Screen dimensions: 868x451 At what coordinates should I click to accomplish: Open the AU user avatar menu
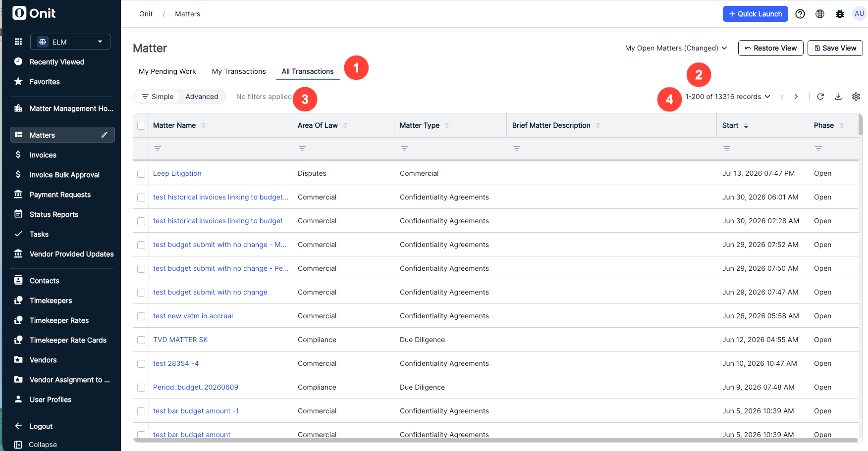(859, 14)
